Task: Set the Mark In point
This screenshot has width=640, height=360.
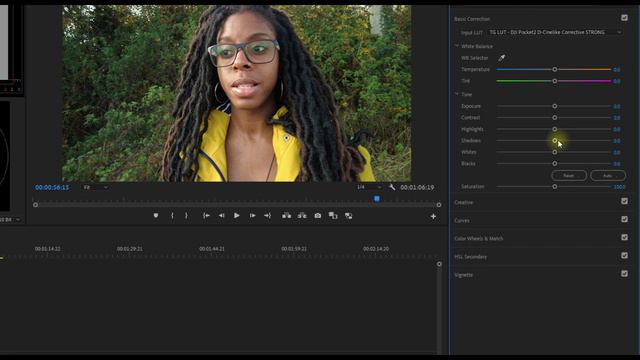Action: [x=172, y=216]
